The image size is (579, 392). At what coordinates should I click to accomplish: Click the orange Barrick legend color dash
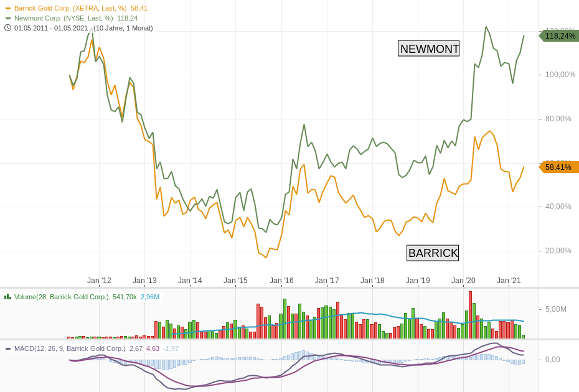coord(8,8)
